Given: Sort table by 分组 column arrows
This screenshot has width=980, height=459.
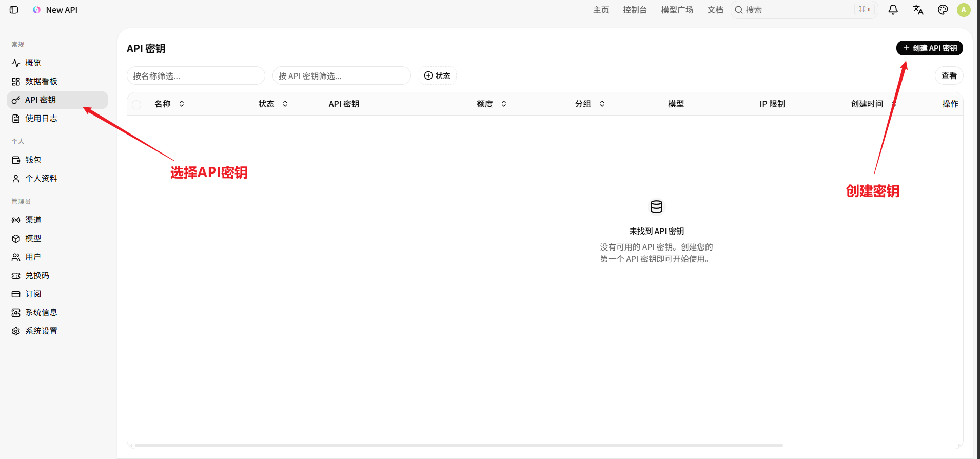Looking at the screenshot, I should 602,104.
